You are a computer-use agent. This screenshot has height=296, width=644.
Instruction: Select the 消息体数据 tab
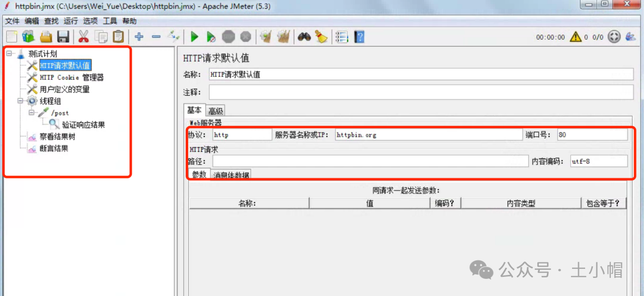[x=230, y=175]
